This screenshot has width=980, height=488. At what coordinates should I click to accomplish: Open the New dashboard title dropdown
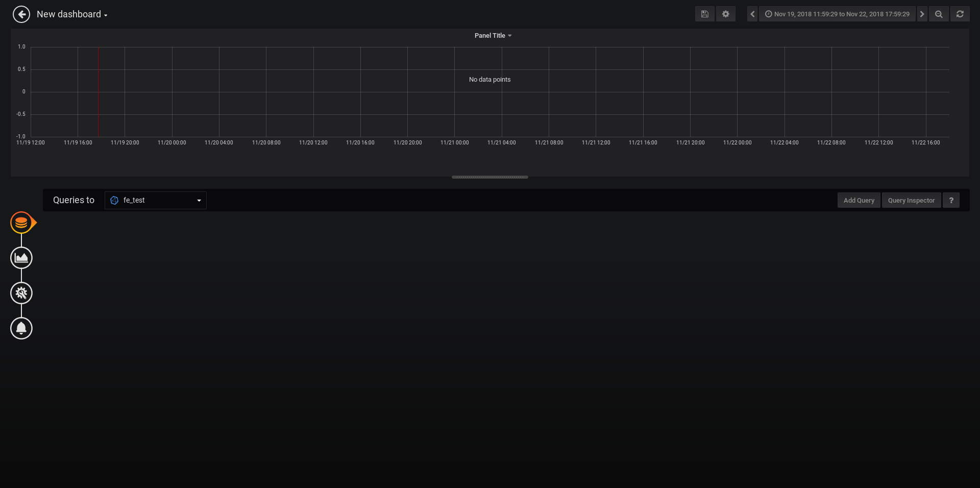coord(72,14)
